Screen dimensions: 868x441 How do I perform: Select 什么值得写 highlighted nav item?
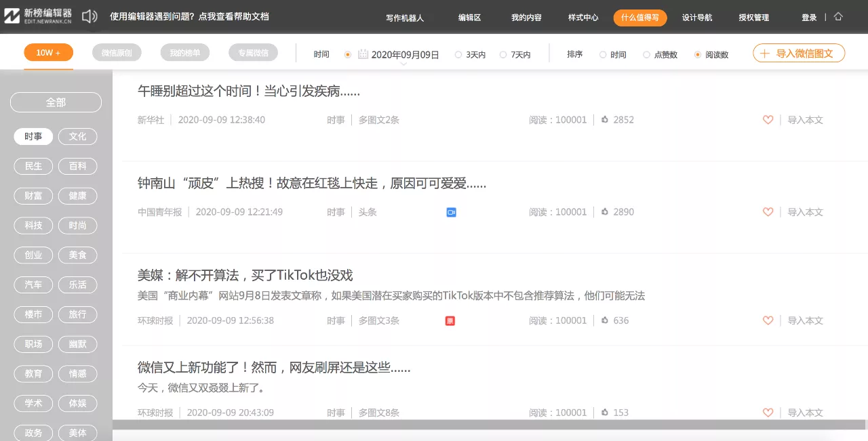[640, 18]
